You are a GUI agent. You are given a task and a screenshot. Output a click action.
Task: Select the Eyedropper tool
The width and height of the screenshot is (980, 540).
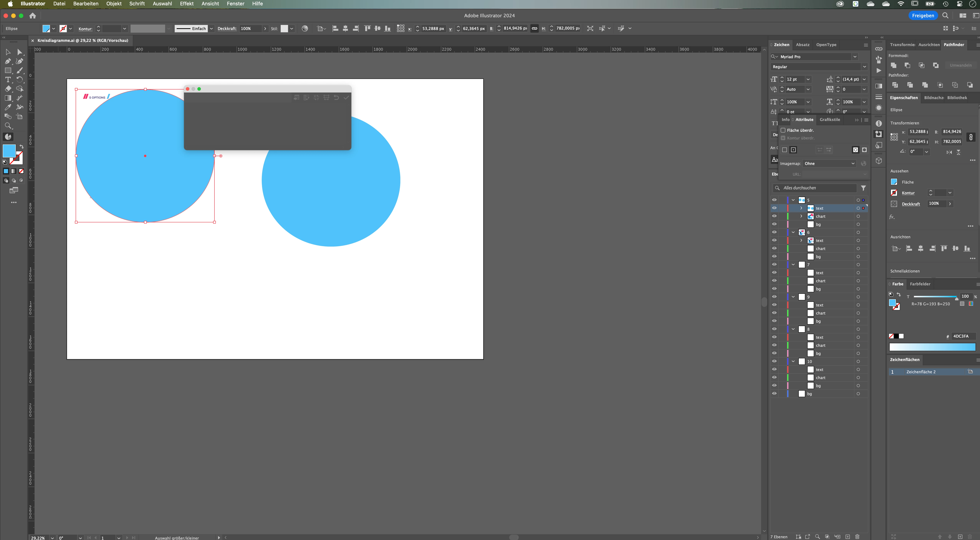click(x=8, y=107)
